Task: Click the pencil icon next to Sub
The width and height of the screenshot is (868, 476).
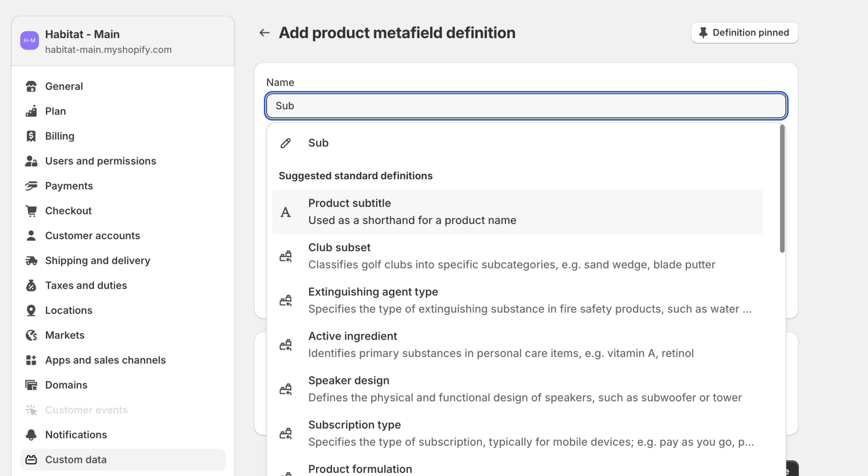Action: (285, 143)
